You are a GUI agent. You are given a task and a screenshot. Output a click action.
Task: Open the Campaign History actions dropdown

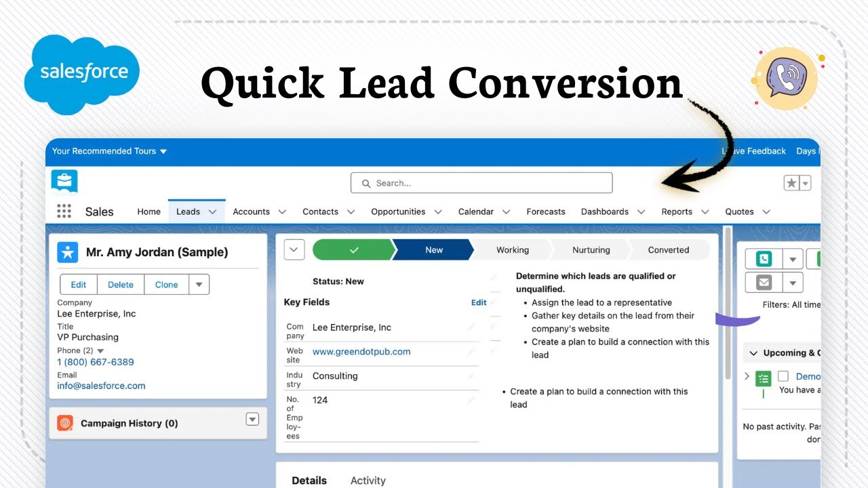252,420
